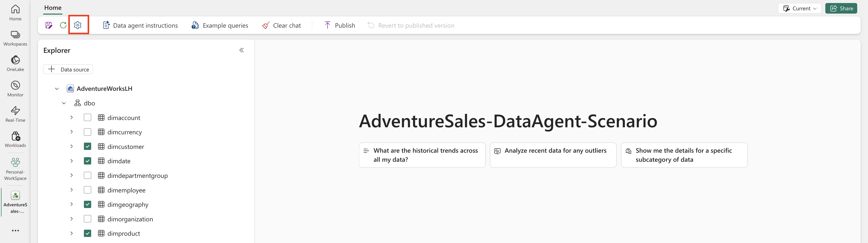Viewport: 868px width, 243px height.
Task: Click the Publish button
Action: click(340, 25)
